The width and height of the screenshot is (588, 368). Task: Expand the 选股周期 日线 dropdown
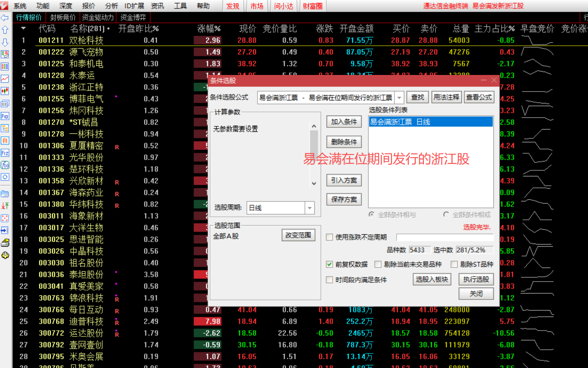(310, 208)
